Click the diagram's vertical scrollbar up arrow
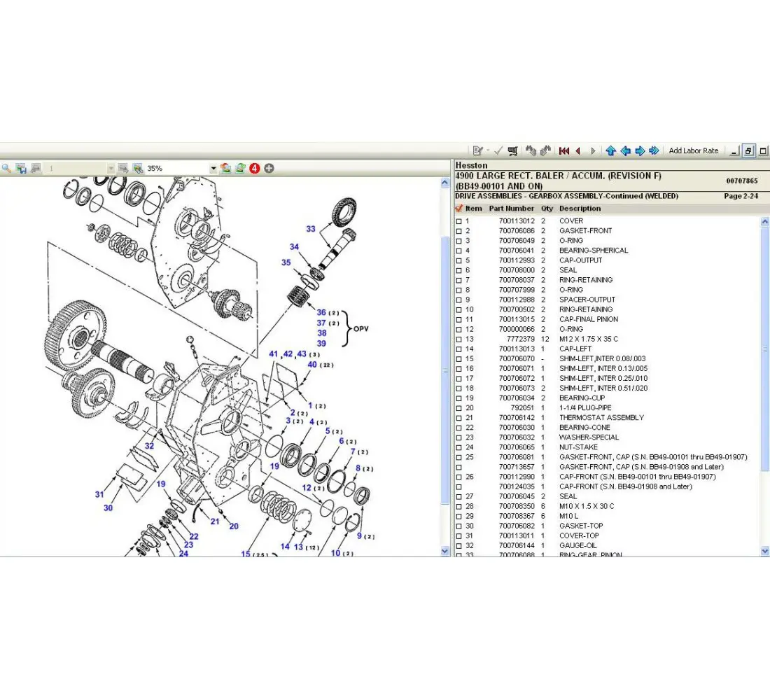 [x=445, y=183]
